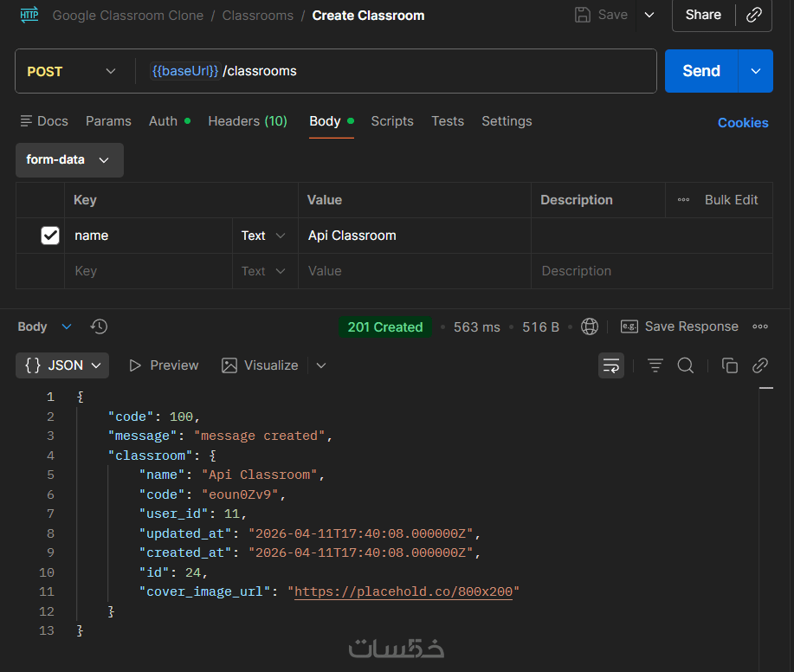
Task: Open the POST method dropdown
Action: click(71, 71)
